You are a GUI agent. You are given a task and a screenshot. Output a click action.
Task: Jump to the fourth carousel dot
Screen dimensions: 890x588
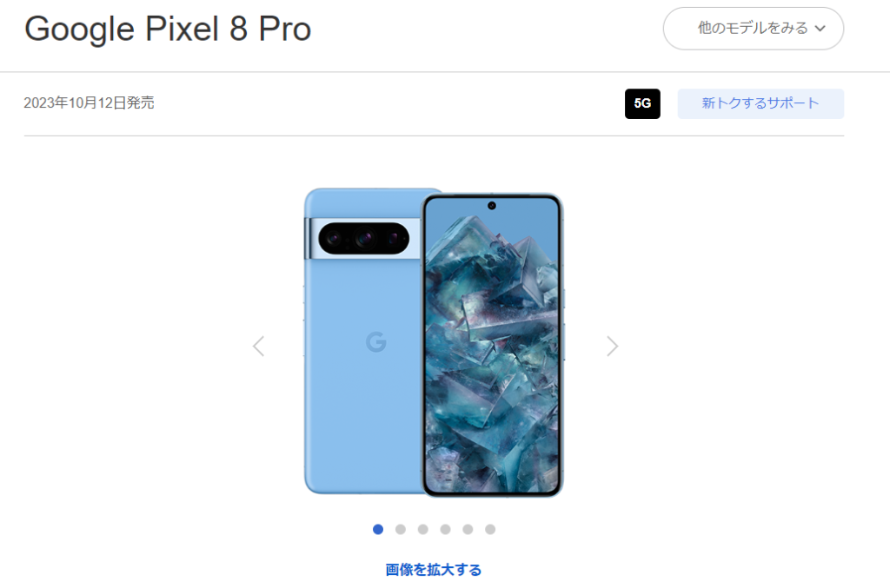(x=445, y=529)
